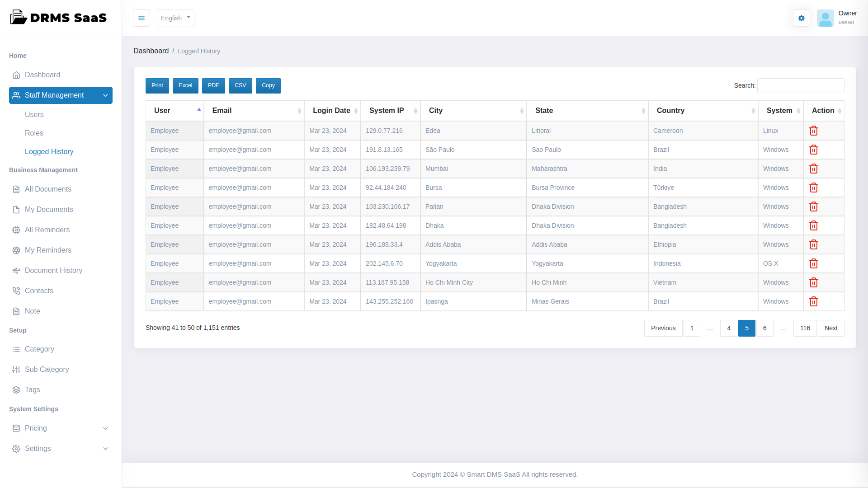This screenshot has height=488, width=868.
Task: Open the settings gear icon in header
Action: click(x=801, y=18)
